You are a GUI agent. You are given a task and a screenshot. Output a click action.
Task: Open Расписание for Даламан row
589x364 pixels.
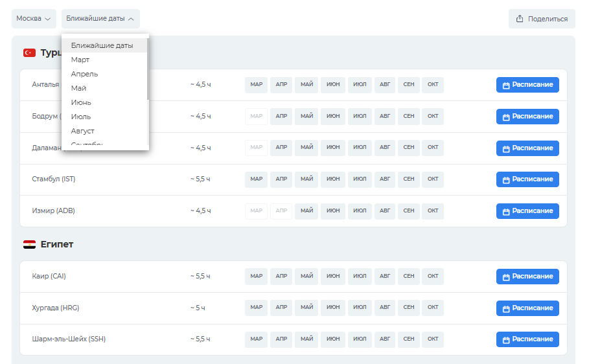coord(527,148)
